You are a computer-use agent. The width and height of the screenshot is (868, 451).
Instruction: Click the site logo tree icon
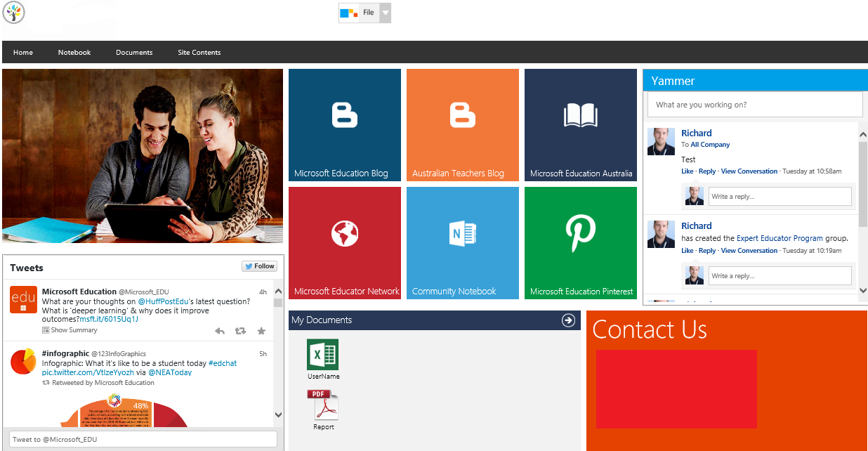point(14,12)
